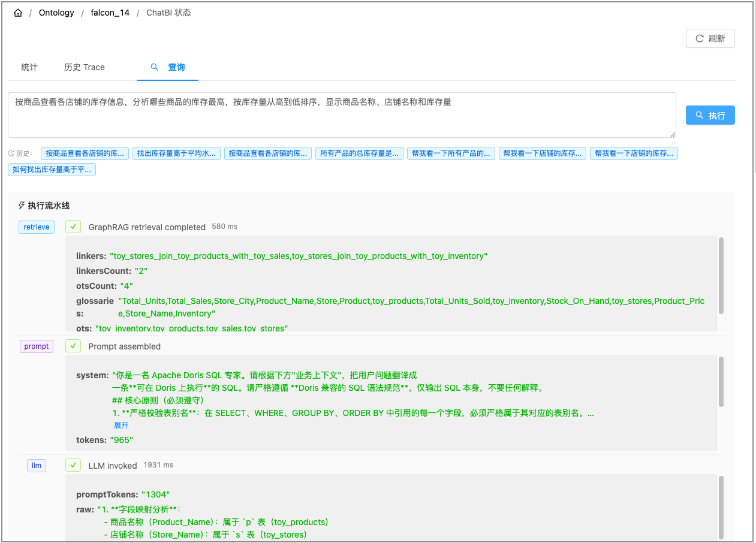Open the falcon_14 breadcrumb link

pyautogui.click(x=110, y=13)
